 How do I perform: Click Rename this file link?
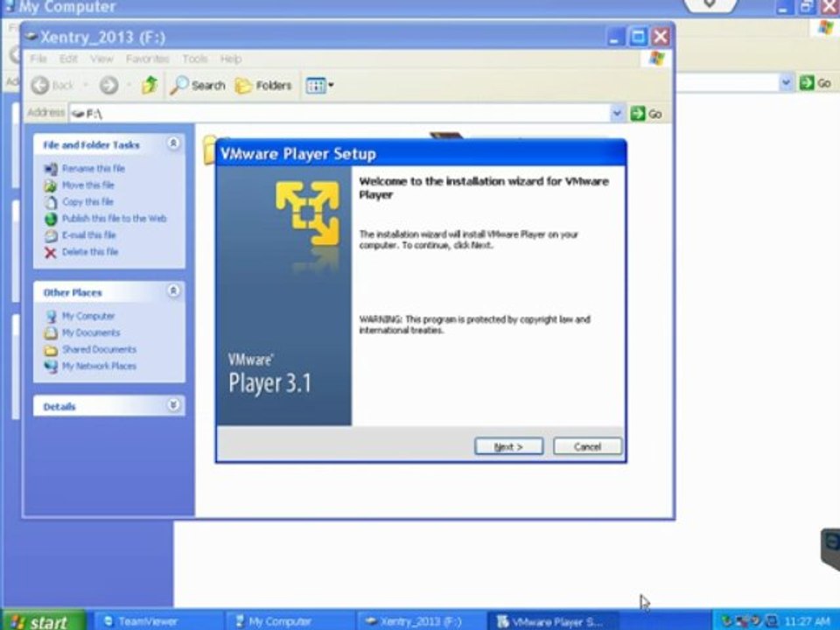click(x=94, y=168)
